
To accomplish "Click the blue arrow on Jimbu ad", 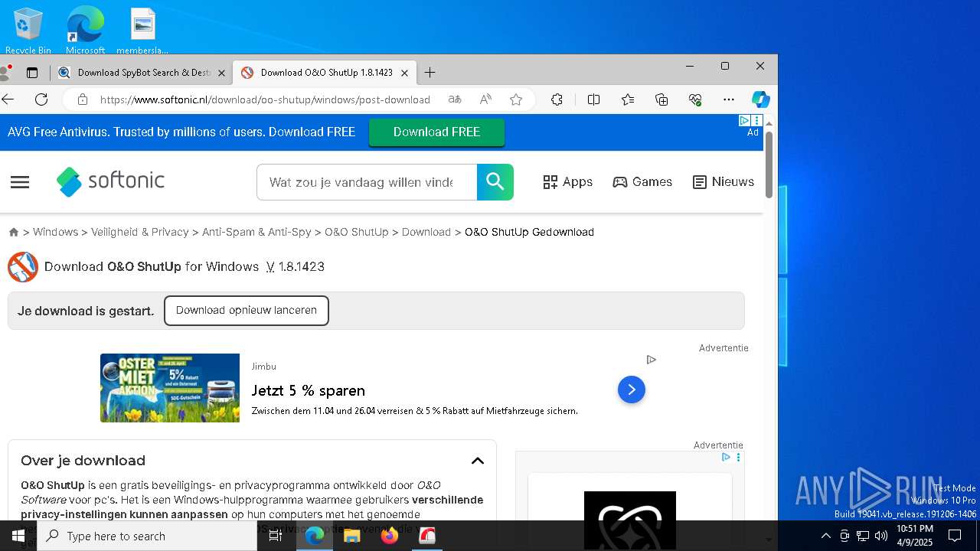I will pos(632,390).
